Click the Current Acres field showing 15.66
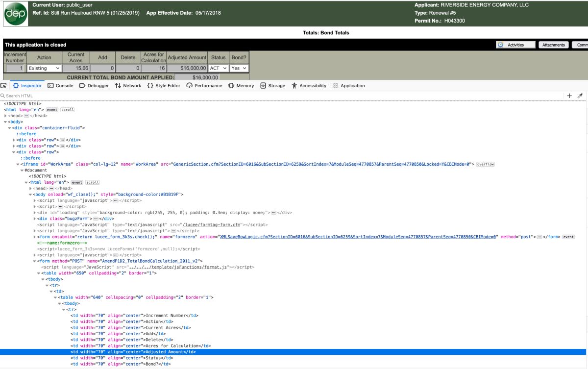 76,68
